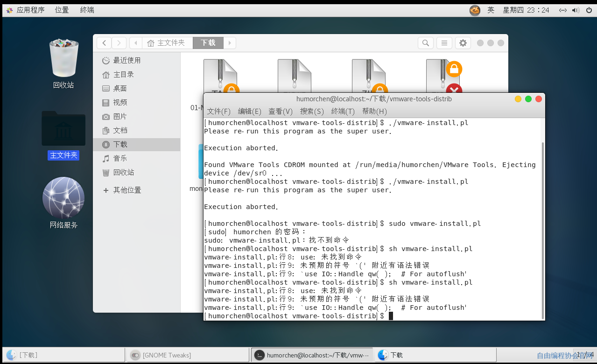Select 下载 in the sidebar
This screenshot has height=364, width=597.
tap(136, 144)
